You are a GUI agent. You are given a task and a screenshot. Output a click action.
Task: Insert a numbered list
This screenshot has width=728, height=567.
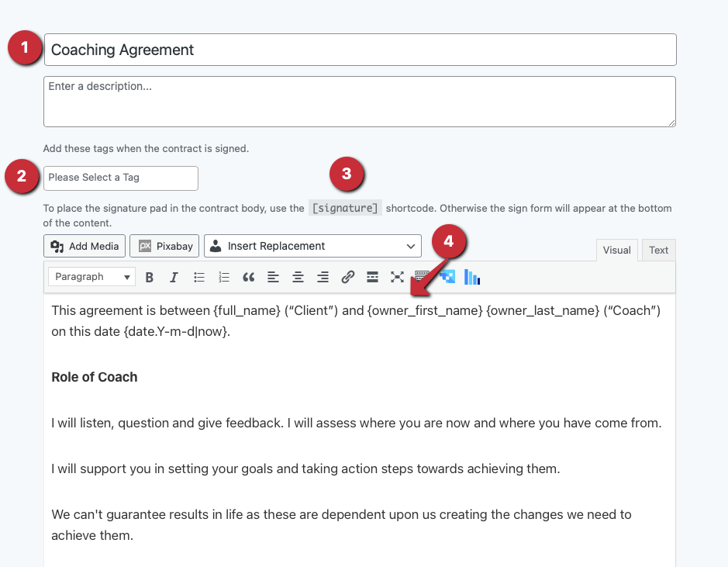(x=224, y=277)
